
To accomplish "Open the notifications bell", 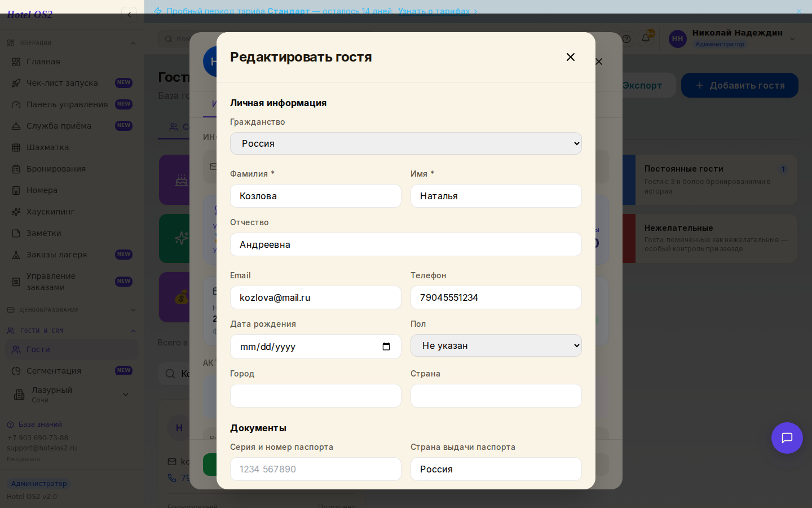I will (646, 38).
